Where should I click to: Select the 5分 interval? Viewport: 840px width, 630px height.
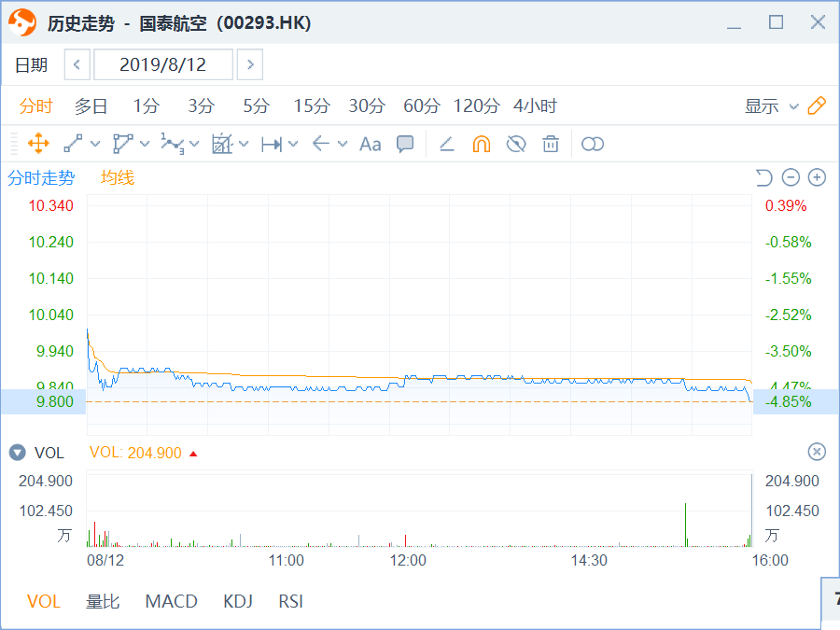(x=256, y=106)
